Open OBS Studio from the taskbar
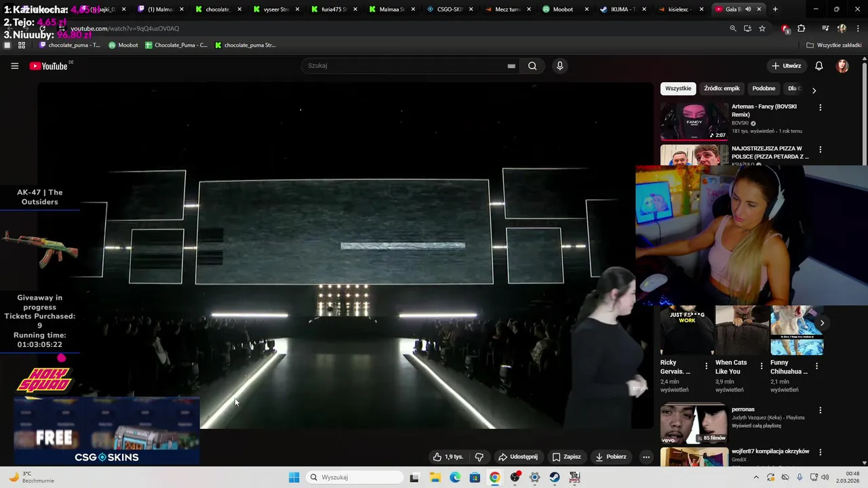 515,477
